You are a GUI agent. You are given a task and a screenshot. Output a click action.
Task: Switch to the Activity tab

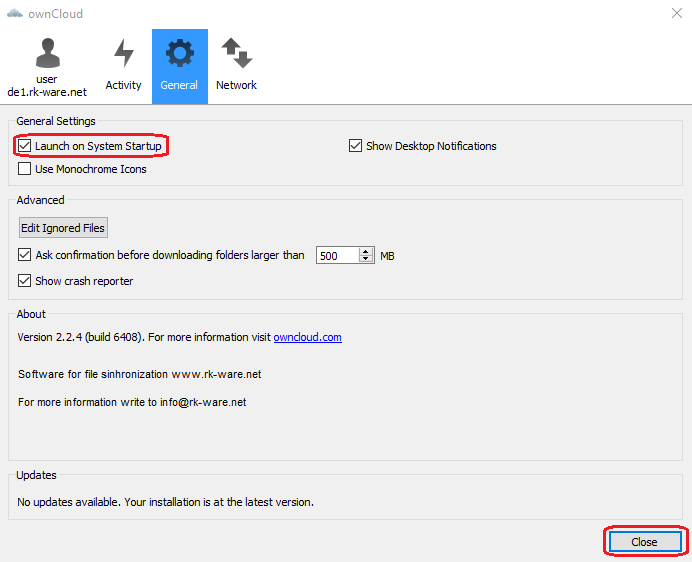[124, 67]
